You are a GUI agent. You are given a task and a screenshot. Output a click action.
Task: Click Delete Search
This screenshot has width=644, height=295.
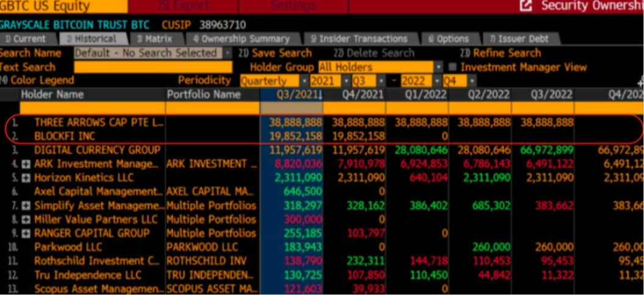click(x=373, y=53)
